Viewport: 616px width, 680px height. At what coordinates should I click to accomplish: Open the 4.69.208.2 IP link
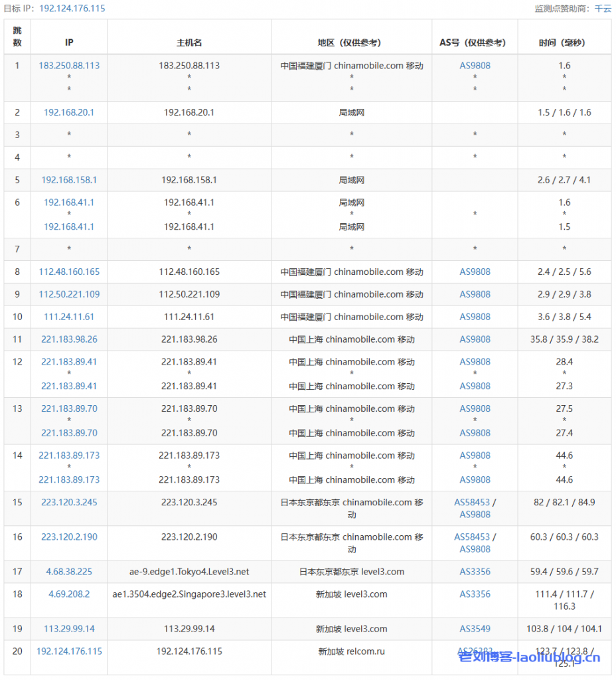pos(69,594)
